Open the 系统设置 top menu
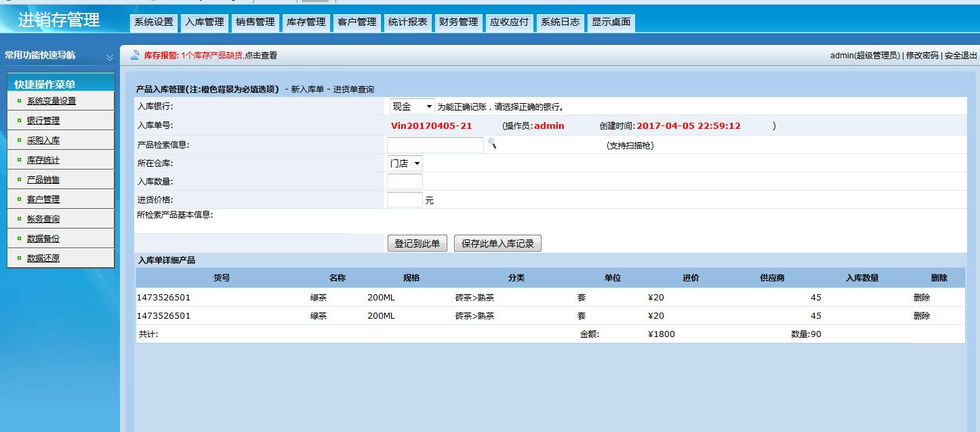980x432 pixels. tap(153, 22)
